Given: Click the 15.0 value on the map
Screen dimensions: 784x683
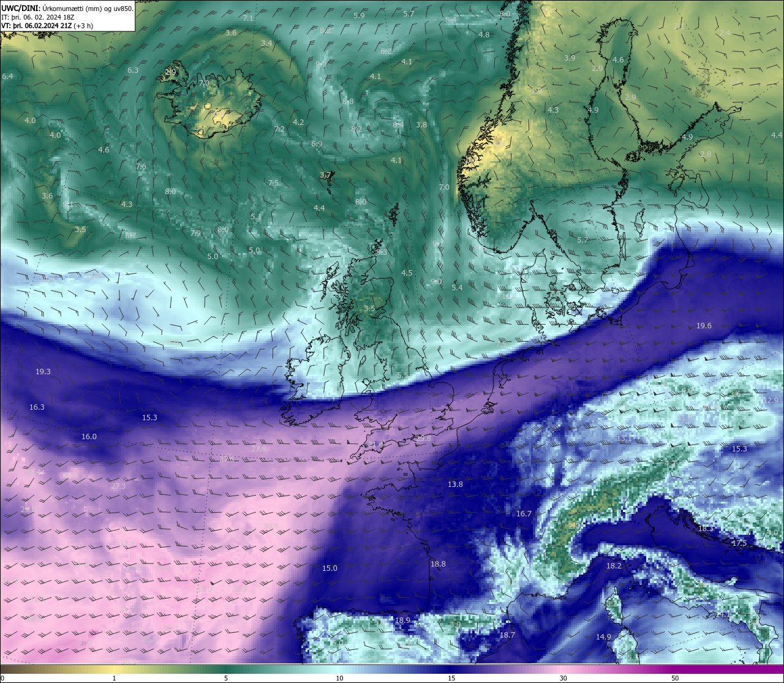Looking at the screenshot, I should pos(330,568).
